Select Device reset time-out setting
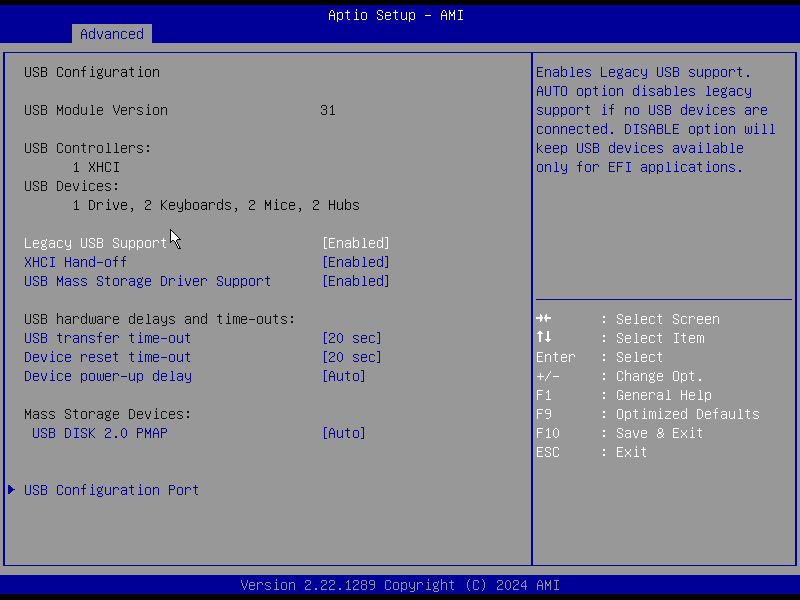The width and height of the screenshot is (800, 600). coord(108,357)
